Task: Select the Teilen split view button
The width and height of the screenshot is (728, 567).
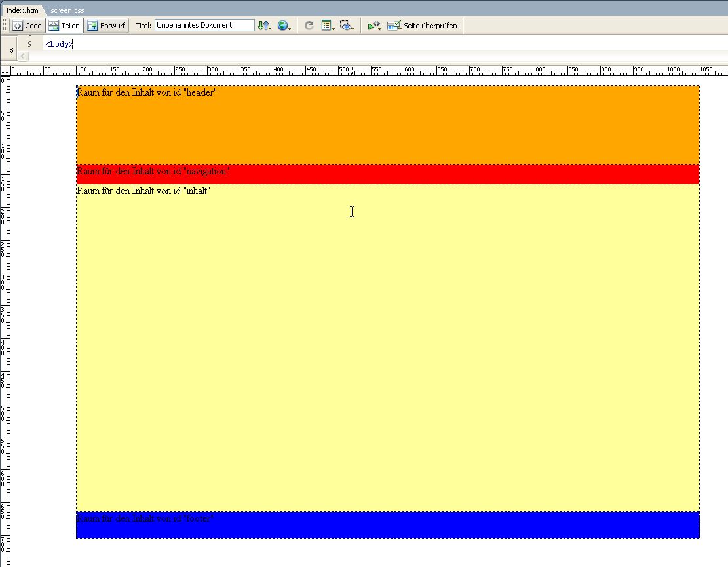Action: pos(64,26)
